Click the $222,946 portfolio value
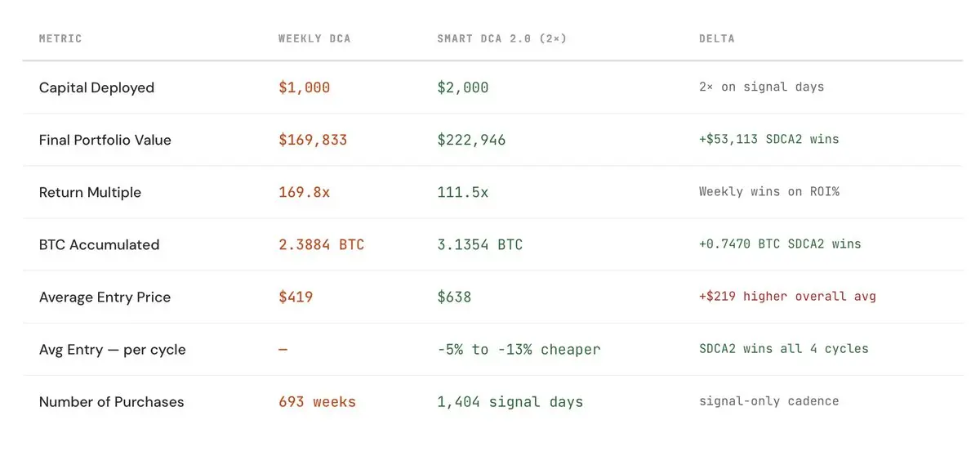Image resolution: width=980 pixels, height=456 pixels. pos(471,140)
